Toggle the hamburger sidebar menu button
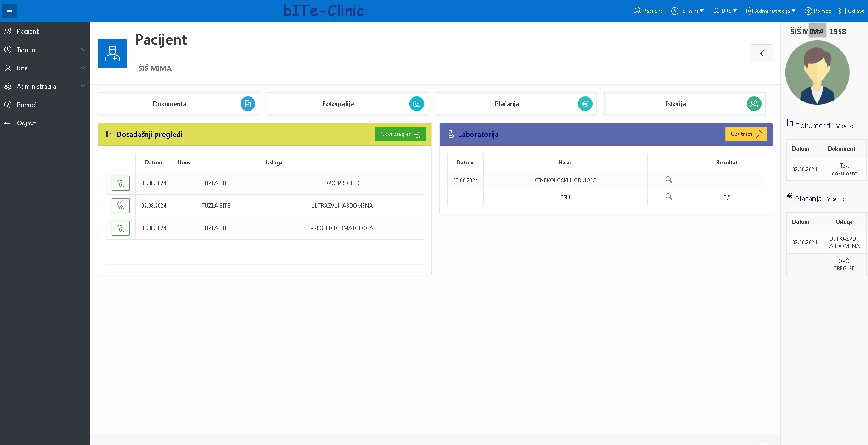The image size is (868, 445). pyautogui.click(x=10, y=11)
